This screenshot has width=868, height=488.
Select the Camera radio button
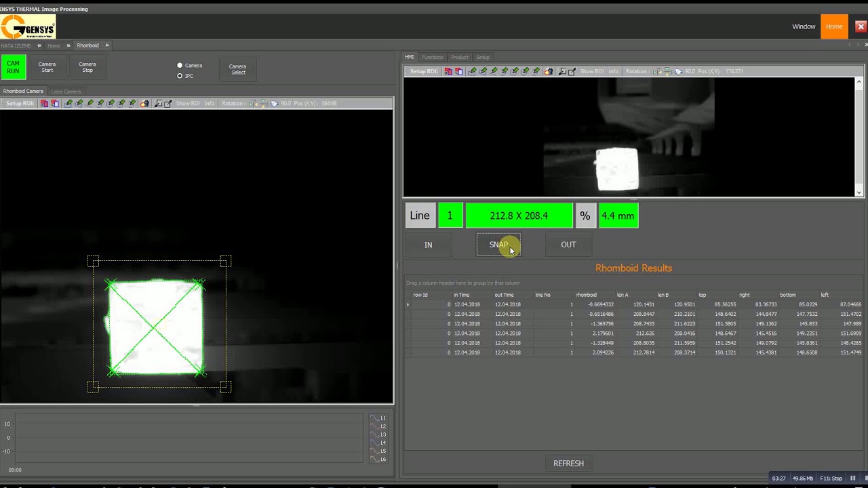pyautogui.click(x=180, y=66)
